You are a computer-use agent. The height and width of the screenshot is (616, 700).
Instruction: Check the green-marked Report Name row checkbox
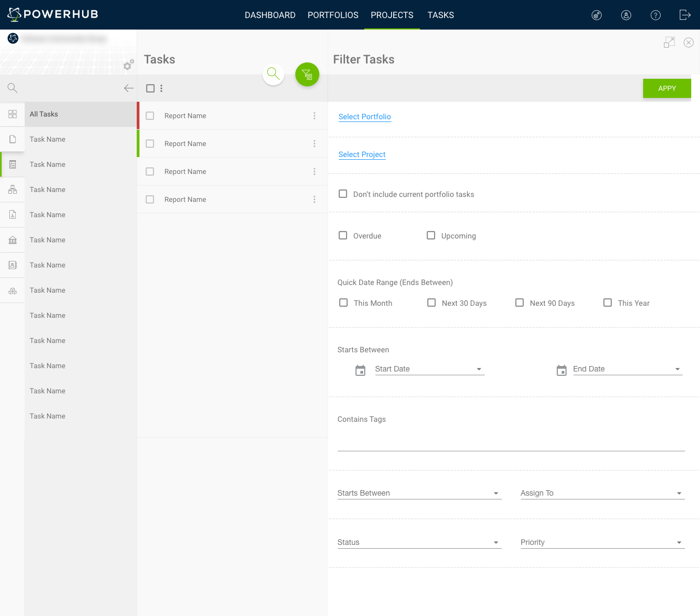pos(150,144)
